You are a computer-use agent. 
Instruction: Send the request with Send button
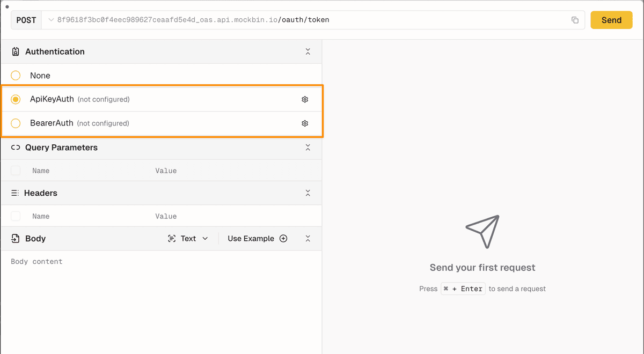611,20
